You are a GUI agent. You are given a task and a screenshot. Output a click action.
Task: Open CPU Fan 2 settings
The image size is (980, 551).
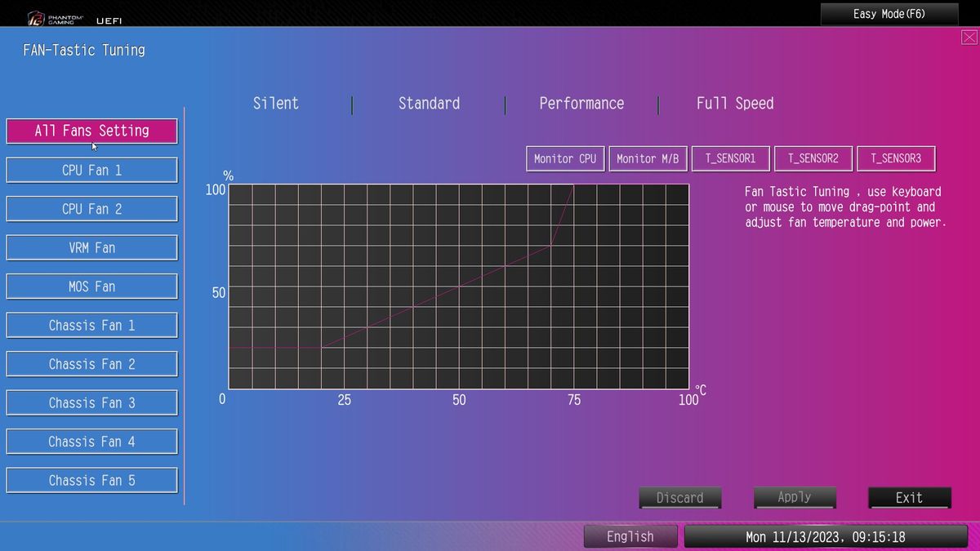[91, 209]
